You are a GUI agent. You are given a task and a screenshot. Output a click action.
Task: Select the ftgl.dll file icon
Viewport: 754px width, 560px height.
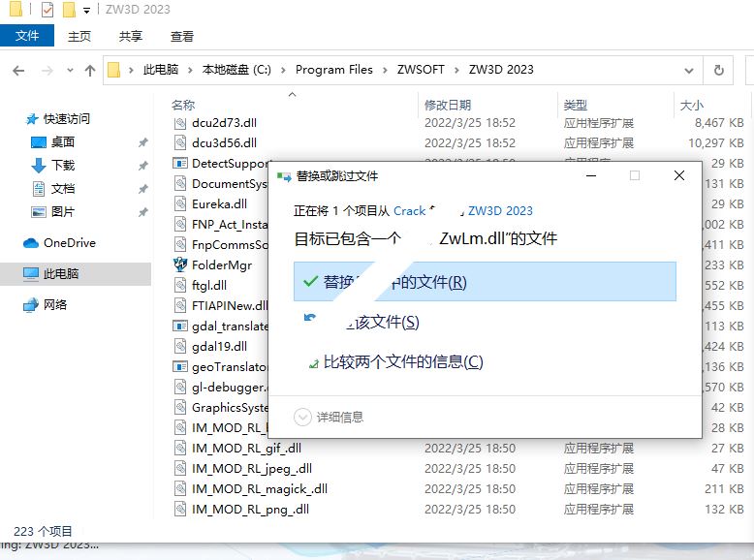pos(180,286)
